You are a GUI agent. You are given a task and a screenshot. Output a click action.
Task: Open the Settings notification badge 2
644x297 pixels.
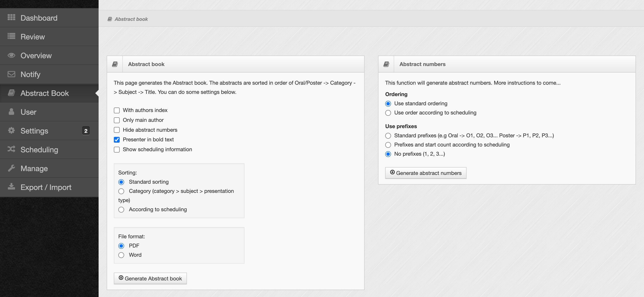coord(86,131)
